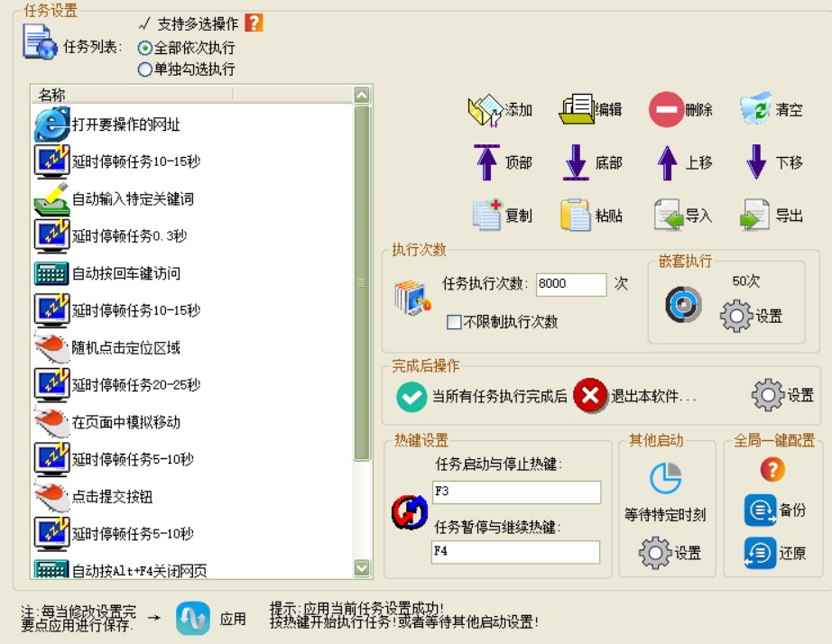Click the 导入 (Import) icon
832x644 pixels.
(x=668, y=216)
